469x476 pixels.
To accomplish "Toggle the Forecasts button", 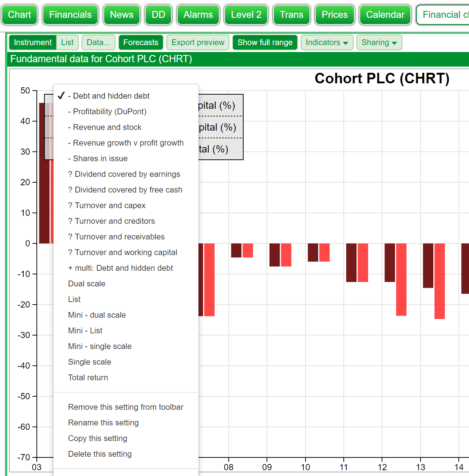I will (x=141, y=43).
